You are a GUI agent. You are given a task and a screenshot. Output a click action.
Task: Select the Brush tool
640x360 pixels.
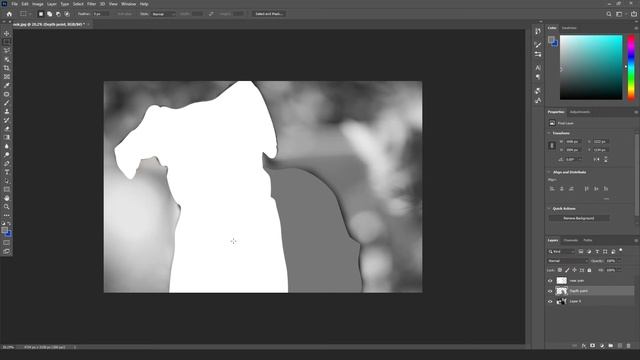7,103
